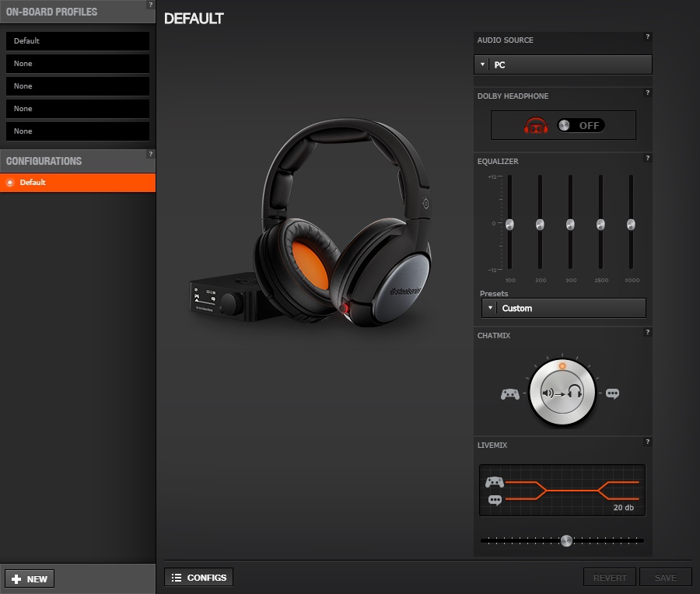The height and width of the screenshot is (594, 700).
Task: Open the CONFIGS list button
Action: (198, 577)
